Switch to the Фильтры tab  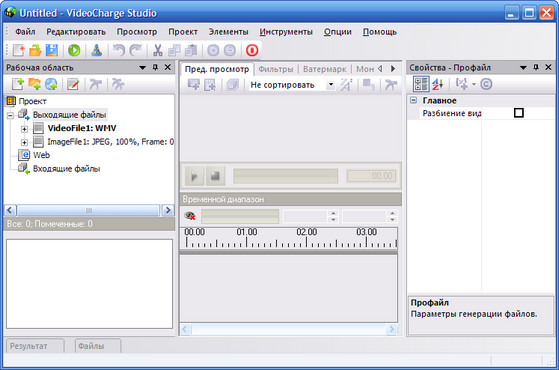tap(276, 69)
